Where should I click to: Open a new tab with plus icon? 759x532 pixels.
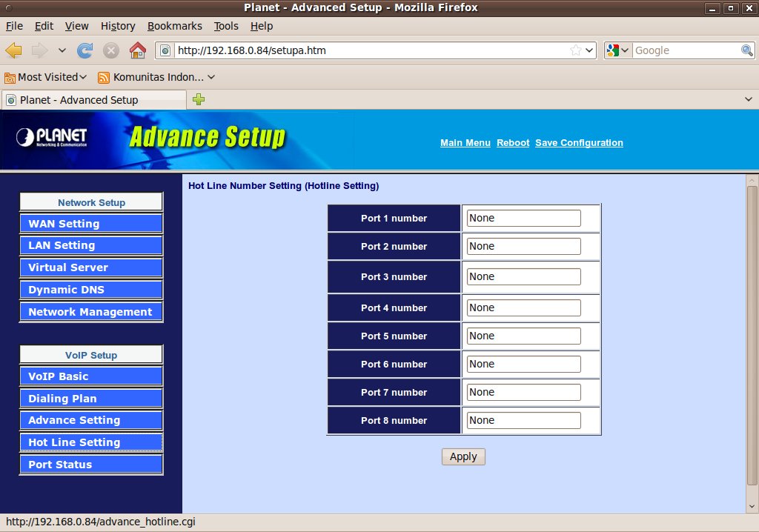point(199,100)
